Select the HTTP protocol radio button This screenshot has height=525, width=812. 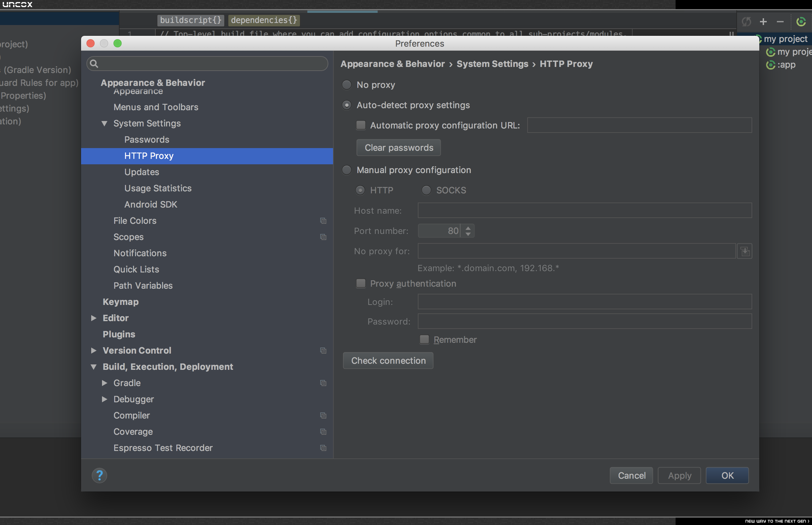[360, 190]
